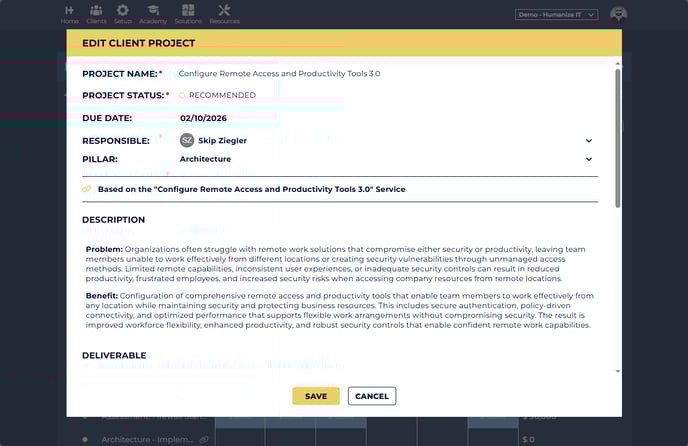Open the Resources tools icon
The height and width of the screenshot is (446, 688).
coord(224,11)
